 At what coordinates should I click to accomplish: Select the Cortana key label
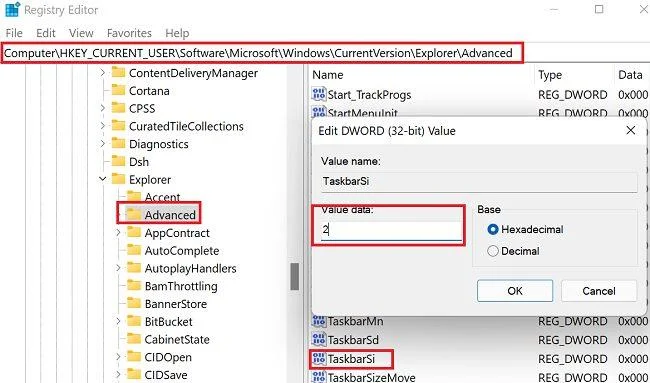[149, 91]
